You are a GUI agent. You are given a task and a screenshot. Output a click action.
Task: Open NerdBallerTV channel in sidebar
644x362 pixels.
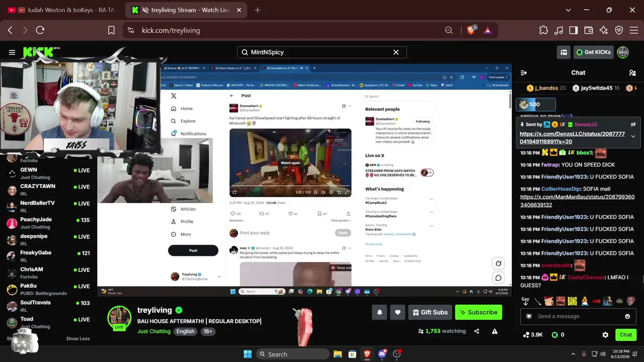coord(48,207)
